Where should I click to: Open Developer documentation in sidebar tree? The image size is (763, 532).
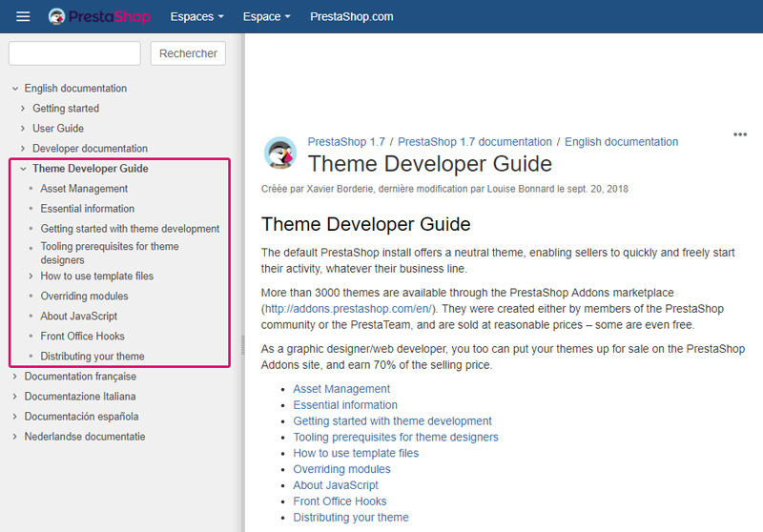click(x=90, y=149)
